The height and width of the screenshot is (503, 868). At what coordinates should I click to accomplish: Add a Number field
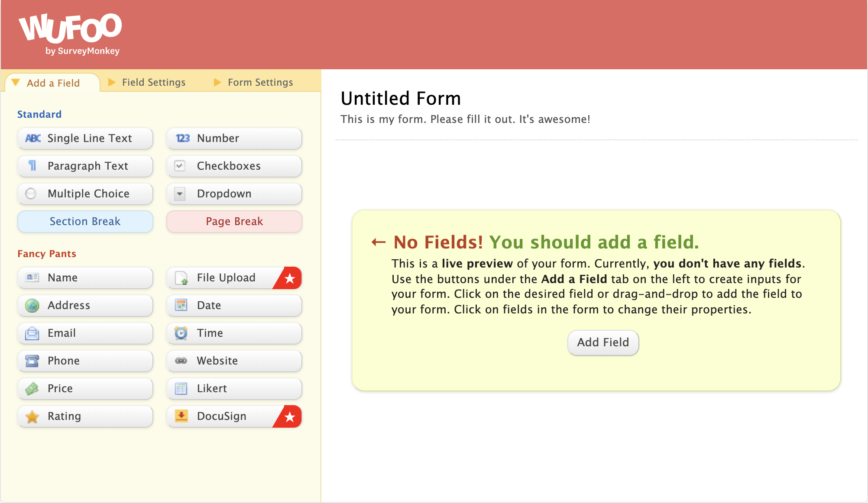tap(234, 139)
